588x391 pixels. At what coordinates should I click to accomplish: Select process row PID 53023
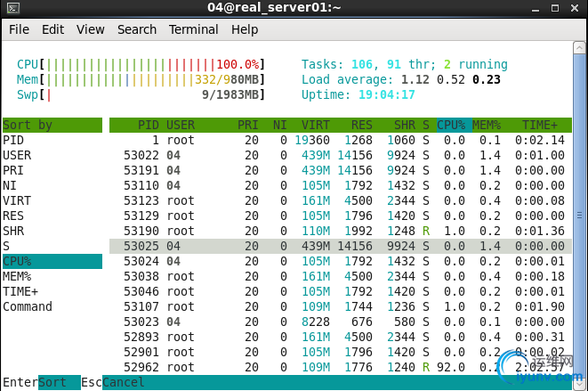click(x=341, y=322)
